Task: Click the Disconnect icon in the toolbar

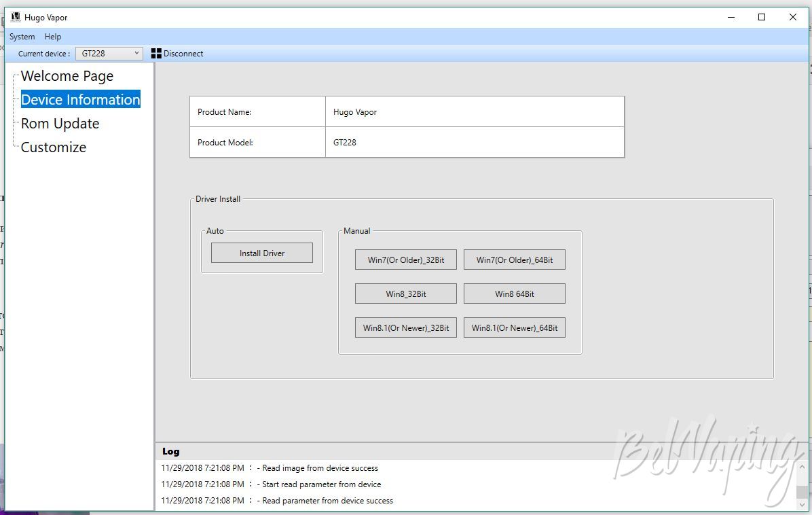Action: click(156, 54)
